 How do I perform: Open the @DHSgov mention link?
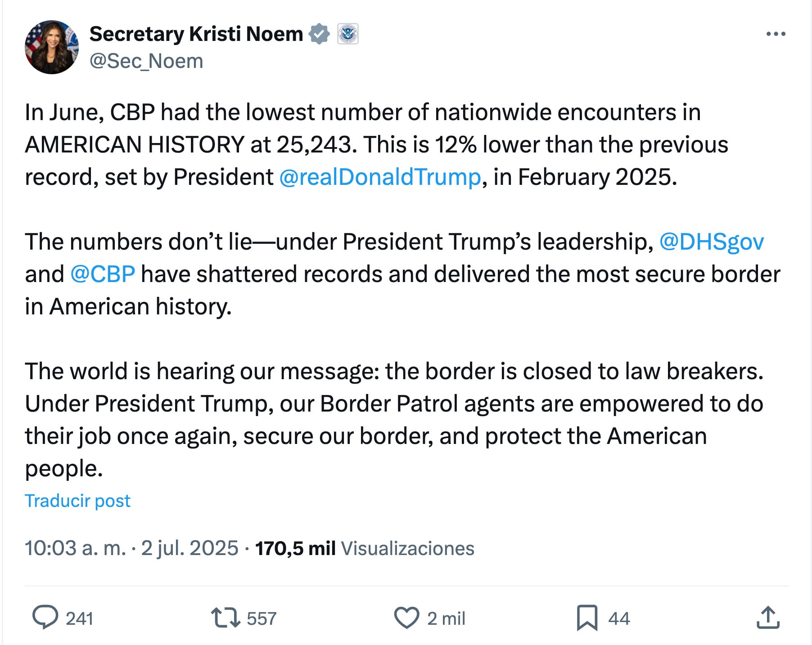tap(711, 242)
